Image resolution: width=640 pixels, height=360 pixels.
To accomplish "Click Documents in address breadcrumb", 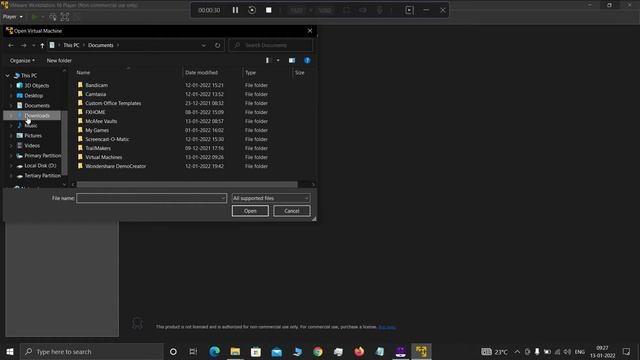I will point(100,45).
